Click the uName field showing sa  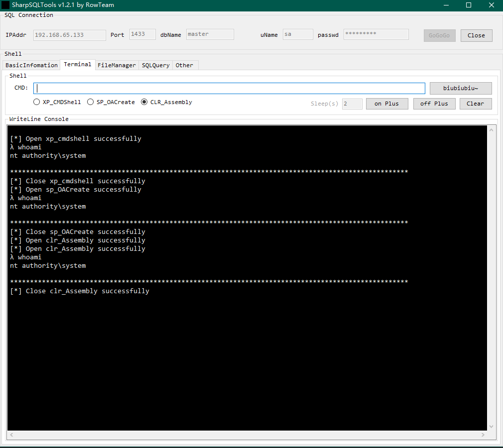298,34
